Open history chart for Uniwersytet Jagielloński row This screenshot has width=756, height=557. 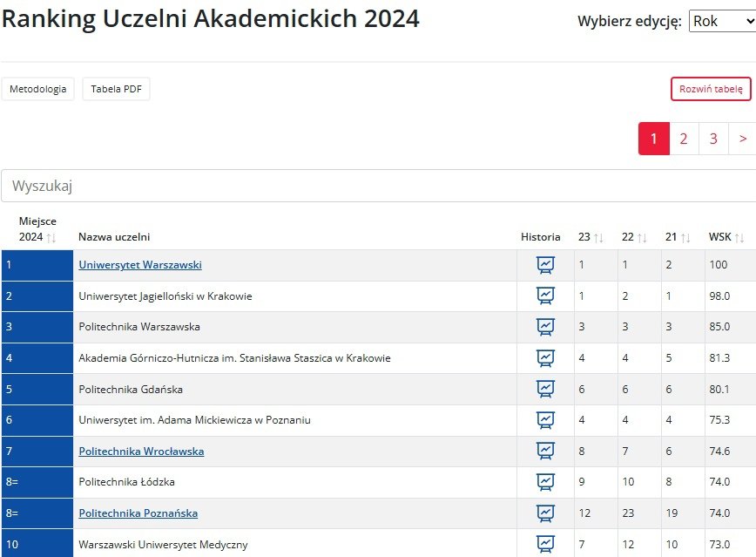[x=545, y=296]
